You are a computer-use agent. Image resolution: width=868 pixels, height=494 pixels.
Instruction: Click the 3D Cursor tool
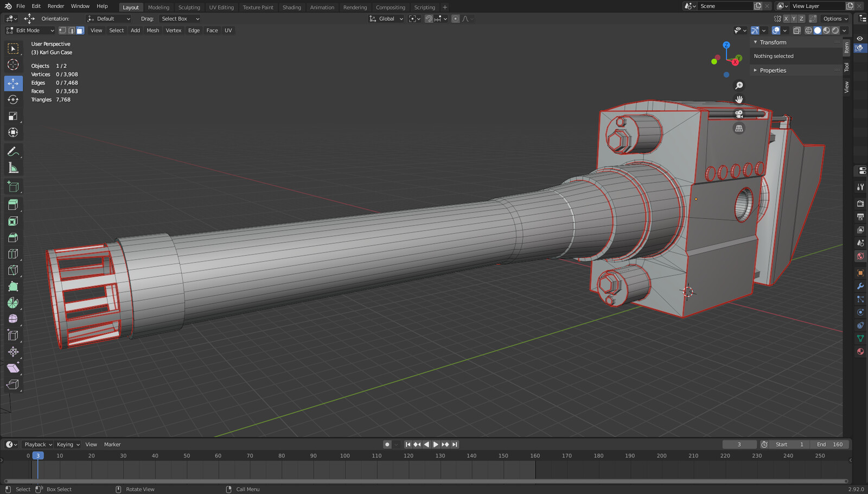13,65
